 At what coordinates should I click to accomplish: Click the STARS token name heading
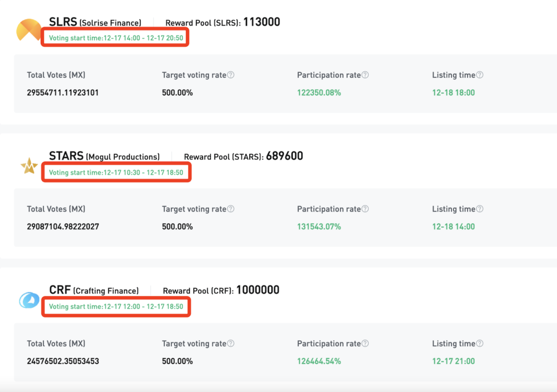66,157
